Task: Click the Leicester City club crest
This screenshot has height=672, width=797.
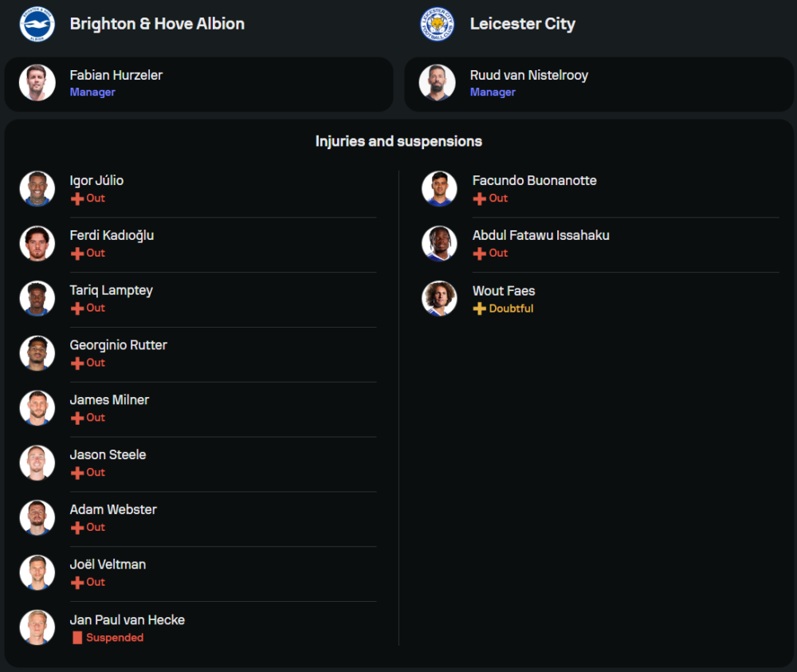Action: tap(438, 24)
